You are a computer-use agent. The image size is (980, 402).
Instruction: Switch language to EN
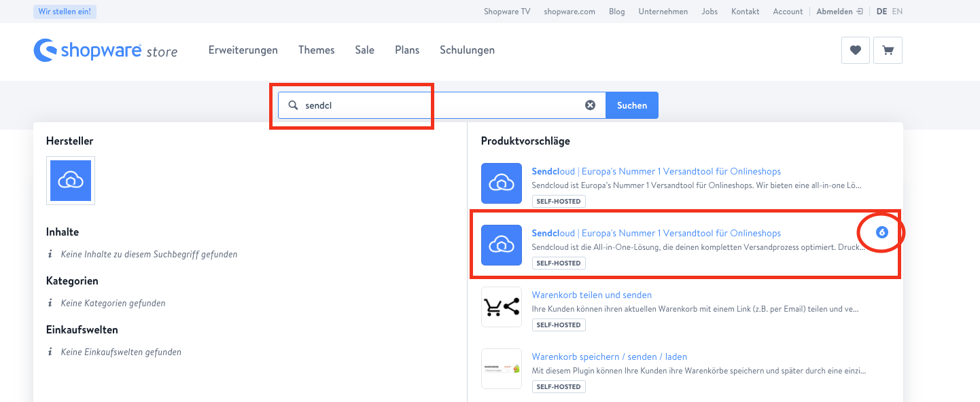point(898,12)
